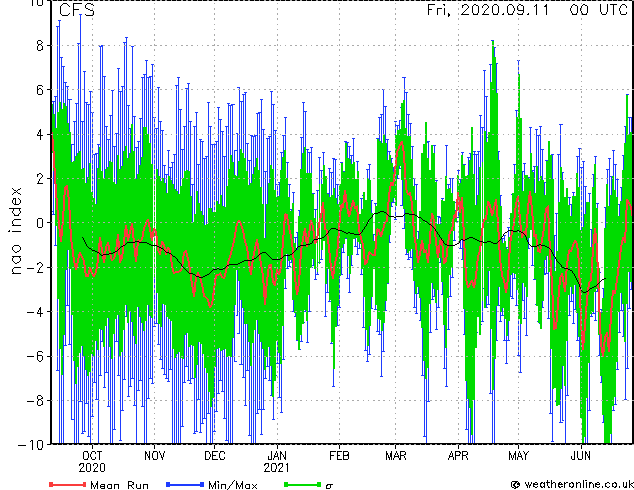Viewport: 634px width, 490px height.
Task: Click the 'Fri, 2020.09.11 00 UTC' date text
Action: [x=527, y=10]
